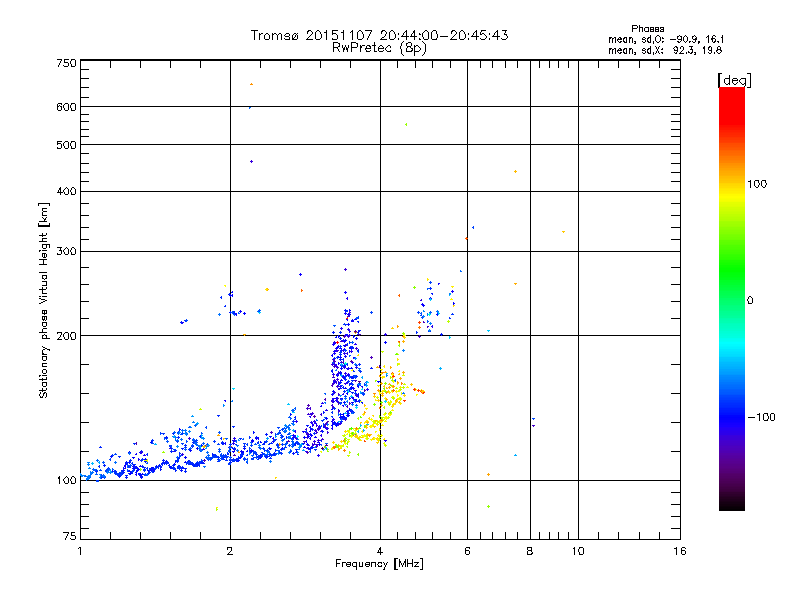The image size is (800, 600).
Task: Click the 16 tick on frequency axis
Action: click(x=679, y=552)
